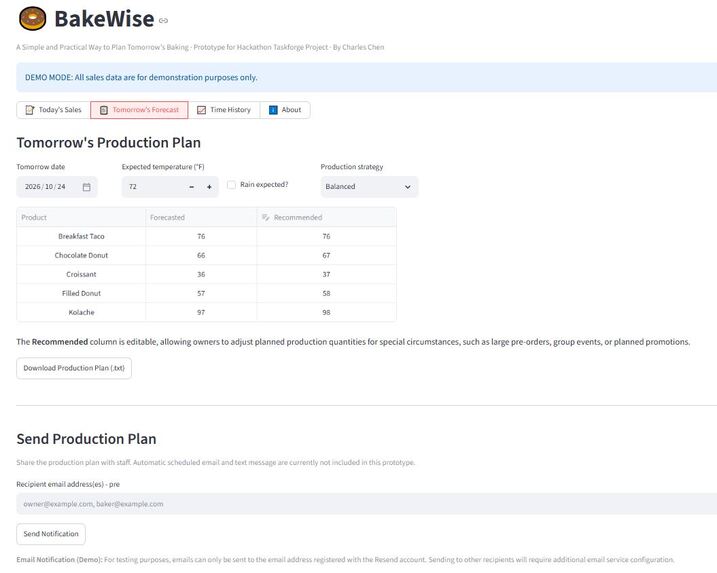
Task: Switch to Today's Sales tab
Action: (54, 110)
